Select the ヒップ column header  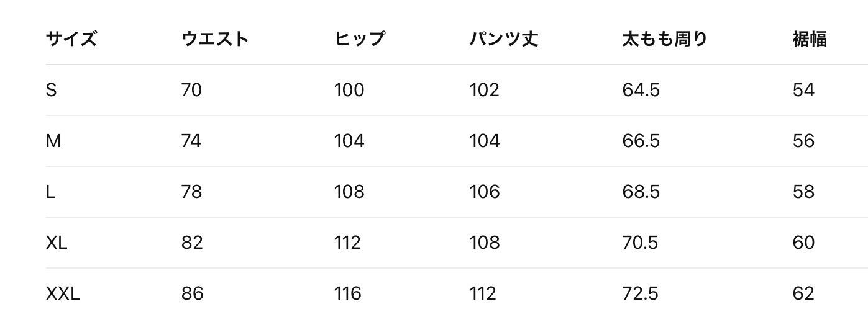360,39
